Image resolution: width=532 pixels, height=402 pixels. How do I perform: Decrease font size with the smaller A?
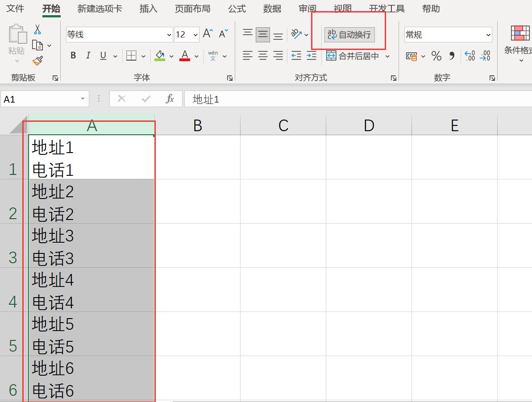pos(223,33)
